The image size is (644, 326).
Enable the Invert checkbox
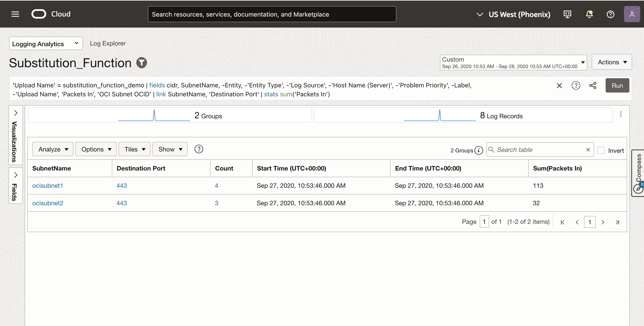tap(601, 150)
